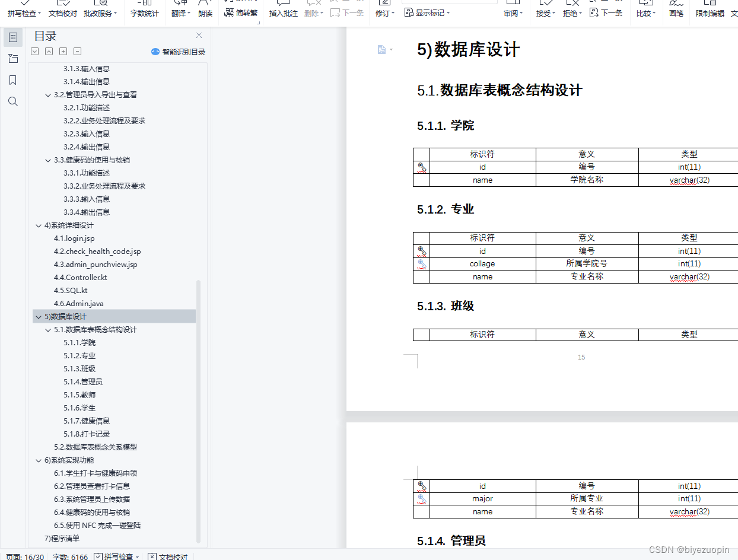
Task: Click 朗读 toolbar button
Action: (x=205, y=13)
